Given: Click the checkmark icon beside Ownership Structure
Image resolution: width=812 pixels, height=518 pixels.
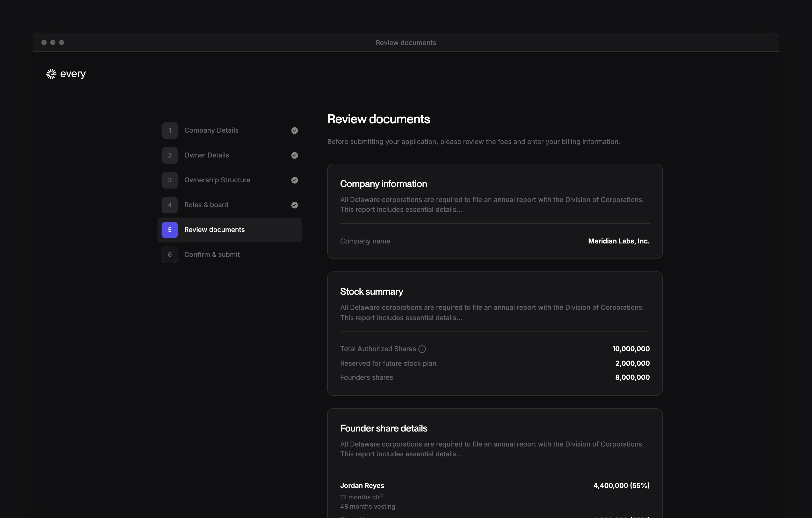Looking at the screenshot, I should tap(294, 180).
